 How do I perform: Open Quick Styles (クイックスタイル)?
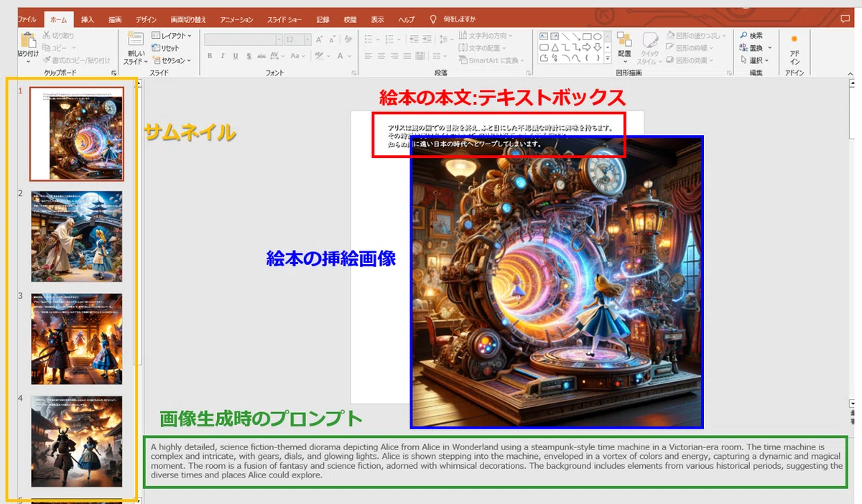pyautogui.click(x=649, y=47)
